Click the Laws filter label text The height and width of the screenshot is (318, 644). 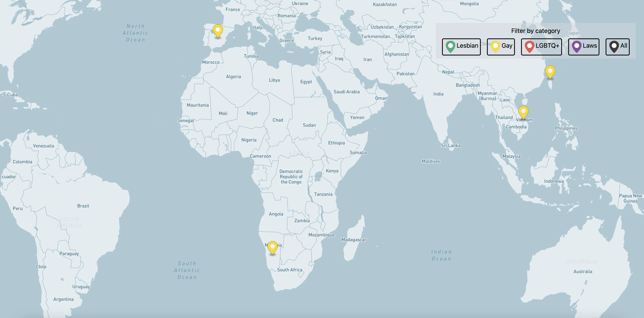click(x=590, y=46)
